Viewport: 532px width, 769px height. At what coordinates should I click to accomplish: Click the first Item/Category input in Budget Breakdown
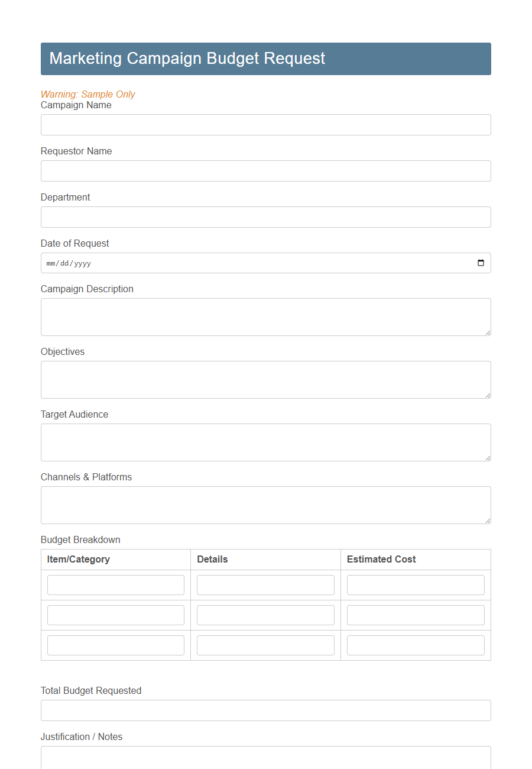[115, 584]
